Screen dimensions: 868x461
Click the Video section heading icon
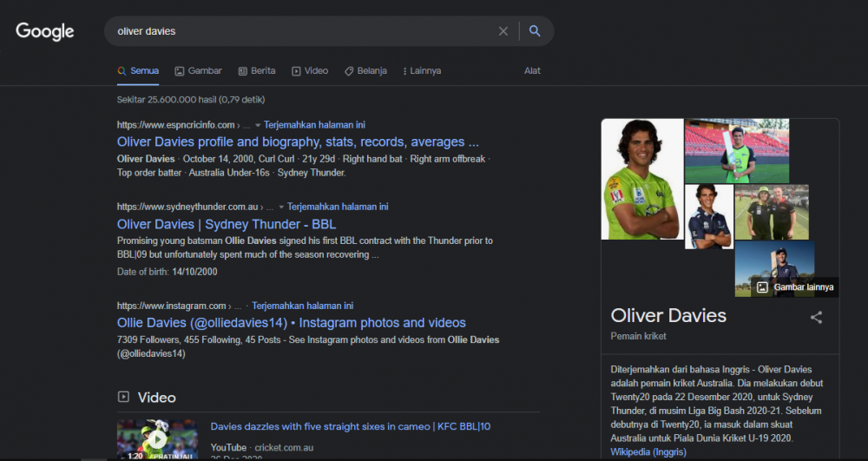click(x=123, y=397)
